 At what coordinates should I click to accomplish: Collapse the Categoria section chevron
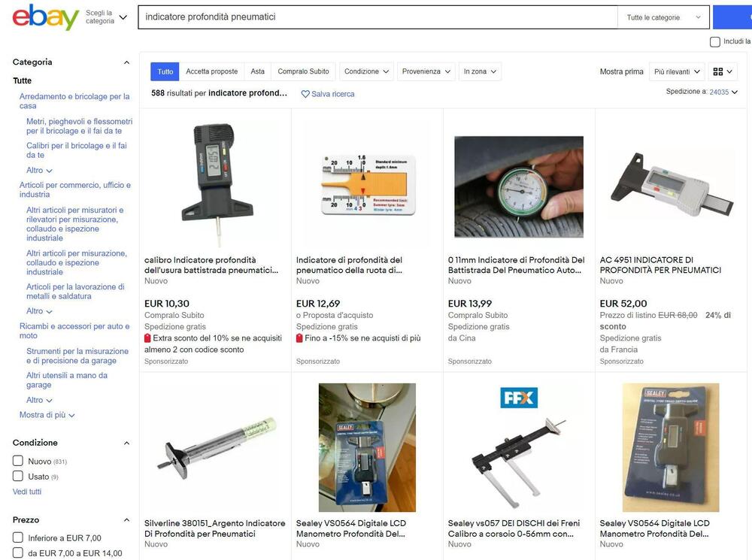pos(126,62)
